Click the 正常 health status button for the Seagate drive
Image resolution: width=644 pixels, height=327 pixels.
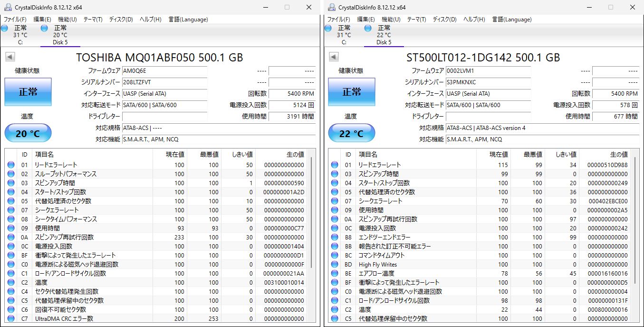pyautogui.click(x=351, y=92)
